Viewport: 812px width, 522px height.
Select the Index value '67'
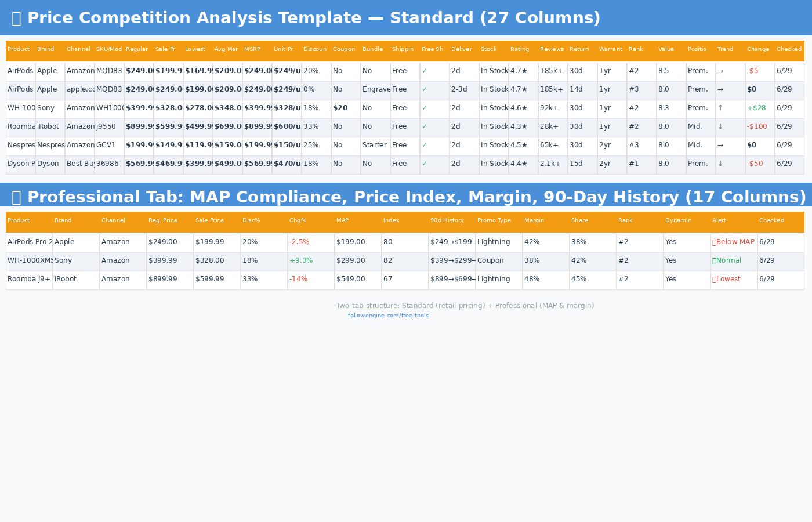coord(405,280)
